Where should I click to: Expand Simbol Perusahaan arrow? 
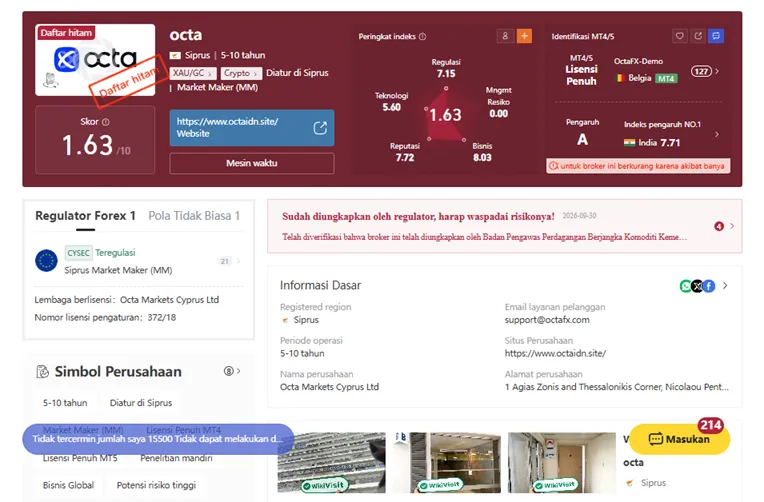coord(238,371)
